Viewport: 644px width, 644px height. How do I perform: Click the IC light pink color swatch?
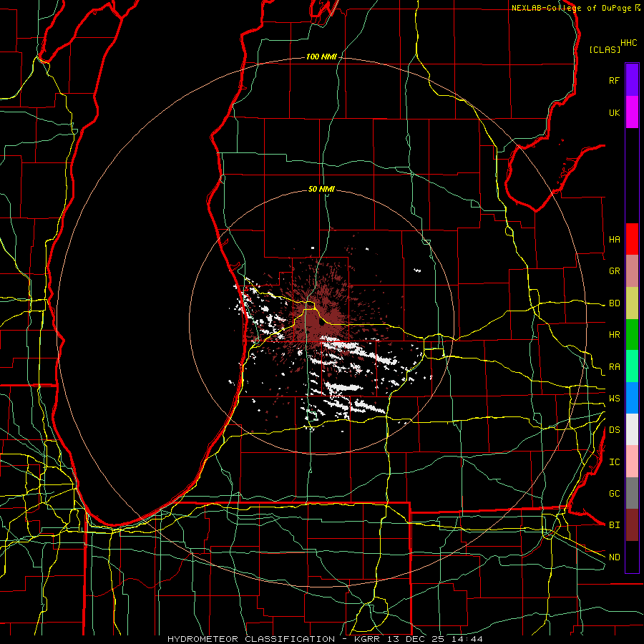[632, 462]
